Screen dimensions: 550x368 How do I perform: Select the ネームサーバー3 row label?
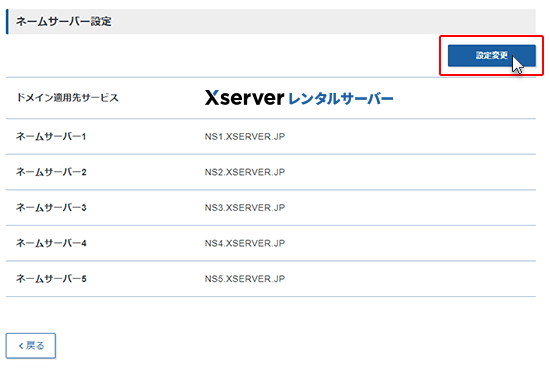(51, 207)
